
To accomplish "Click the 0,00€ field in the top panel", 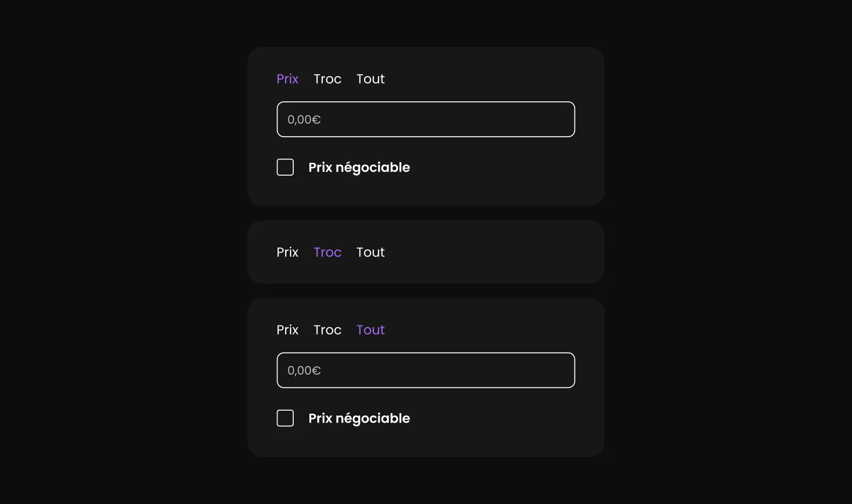I will click(426, 119).
